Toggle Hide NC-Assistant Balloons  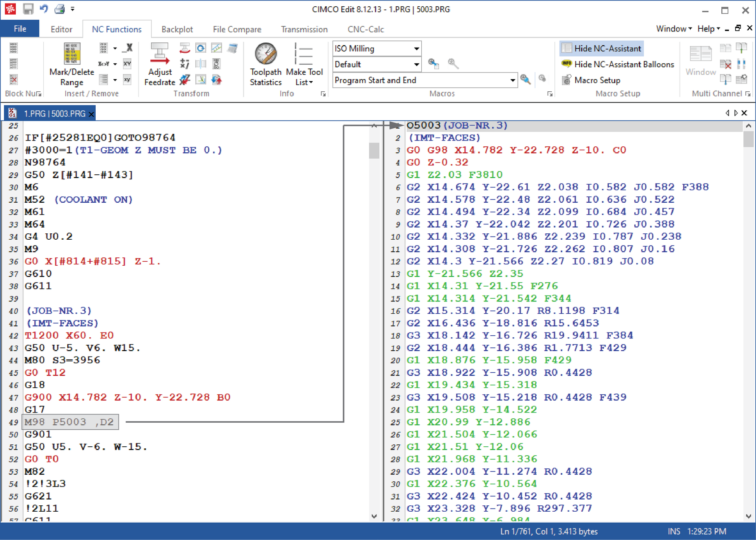(618, 64)
